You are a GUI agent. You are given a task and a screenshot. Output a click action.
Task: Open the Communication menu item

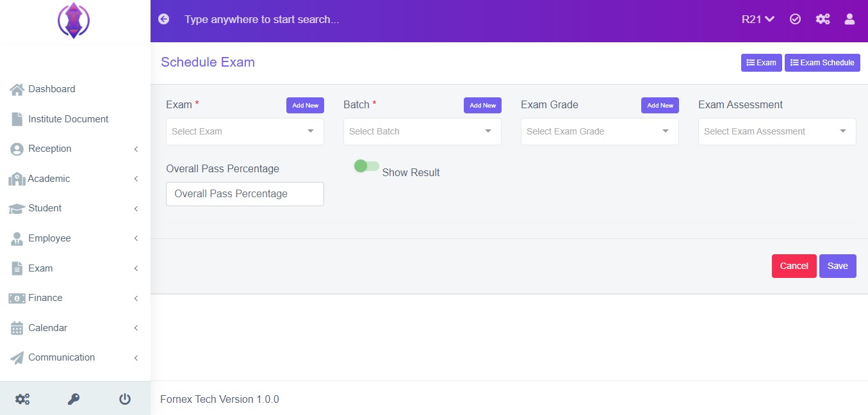(75, 357)
